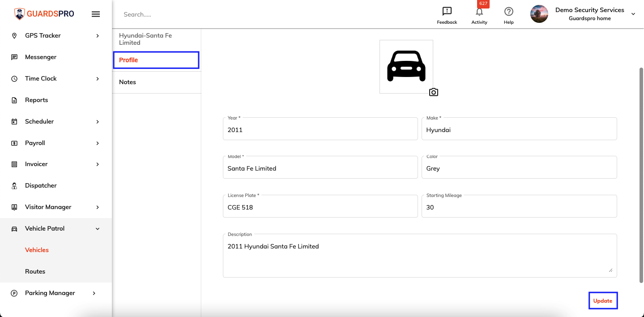Click the Hyundai-Santa Fe Limited vehicle title
Viewport: 644px width, 317px height.
(145, 39)
